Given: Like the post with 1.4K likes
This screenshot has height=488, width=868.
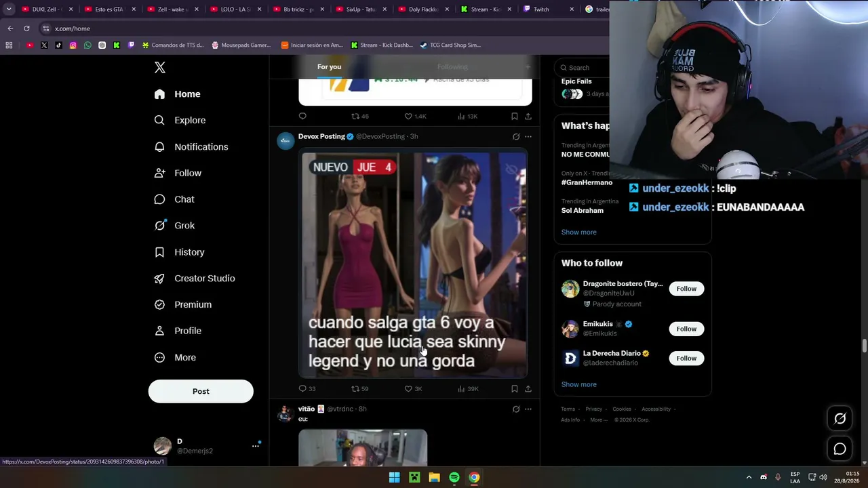Looking at the screenshot, I should (x=415, y=116).
